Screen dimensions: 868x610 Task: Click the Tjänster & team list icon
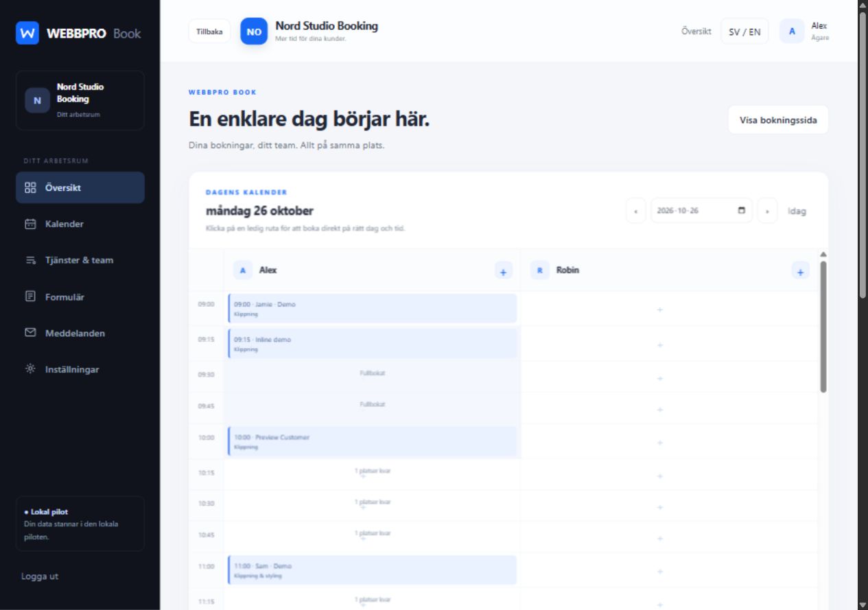(x=30, y=260)
